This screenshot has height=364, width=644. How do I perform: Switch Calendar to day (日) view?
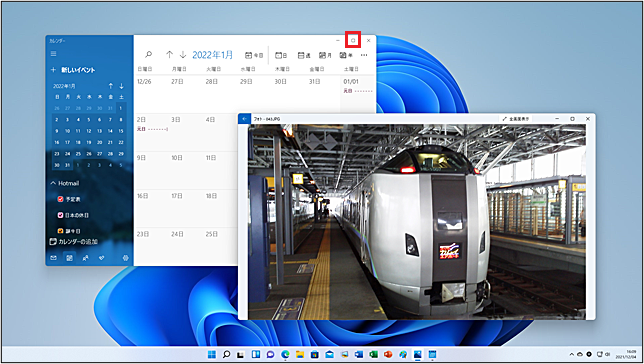coord(281,55)
